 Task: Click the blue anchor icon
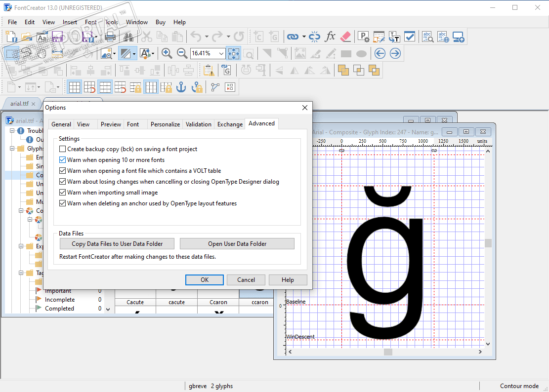click(x=181, y=87)
